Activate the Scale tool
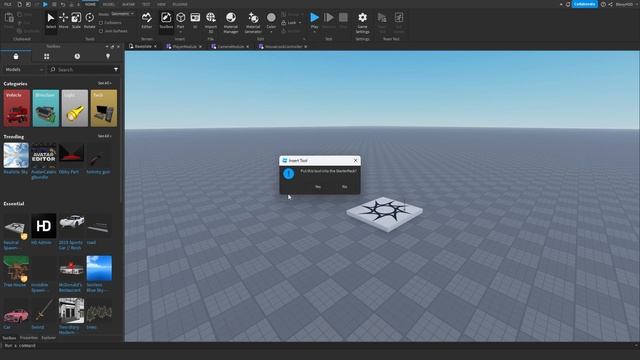This screenshot has width=640, height=360. click(76, 21)
